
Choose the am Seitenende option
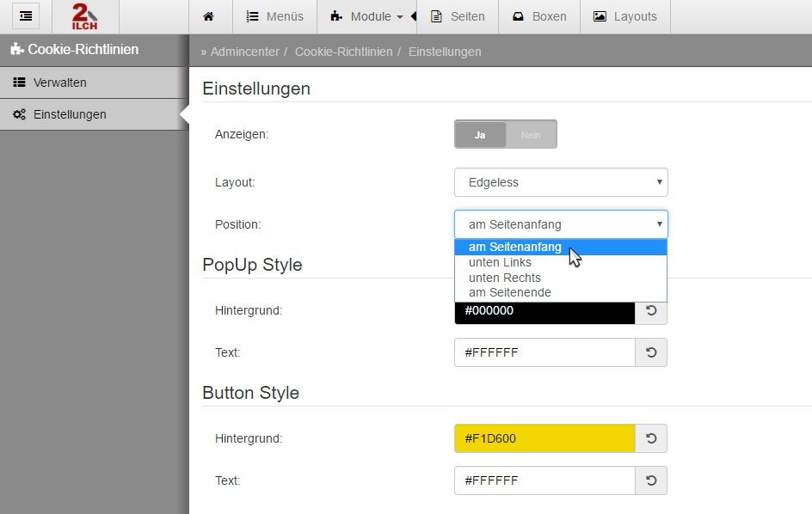561,292
